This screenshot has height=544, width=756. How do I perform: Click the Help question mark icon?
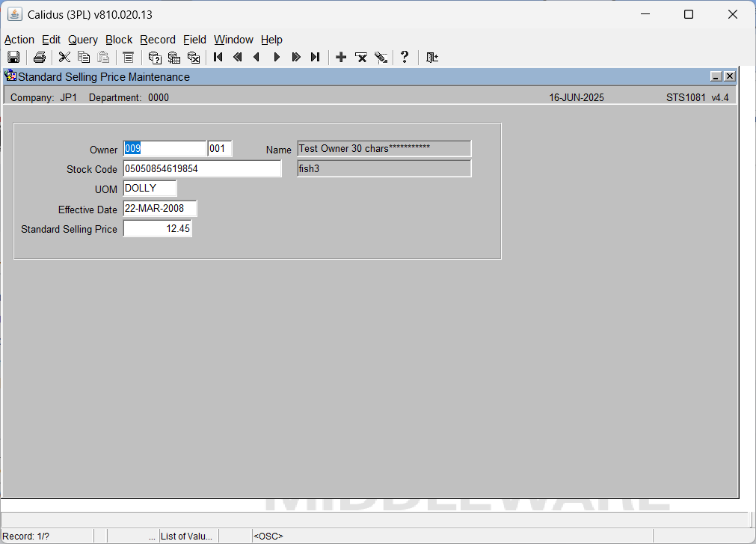[405, 58]
